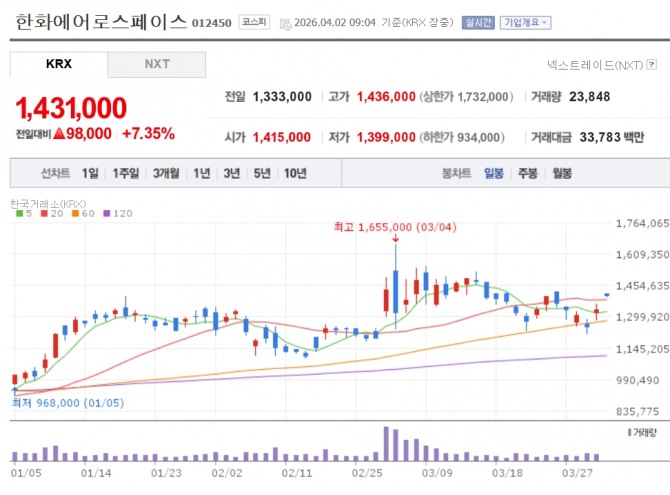Viewport: 670px width, 495px height.
Task: Select the KRX market tab
Action: click(59, 64)
